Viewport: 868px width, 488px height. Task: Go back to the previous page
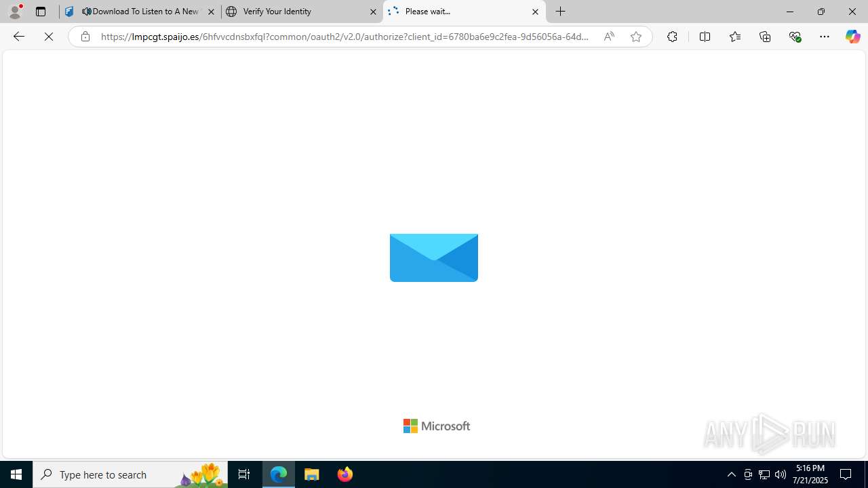pyautogui.click(x=18, y=37)
